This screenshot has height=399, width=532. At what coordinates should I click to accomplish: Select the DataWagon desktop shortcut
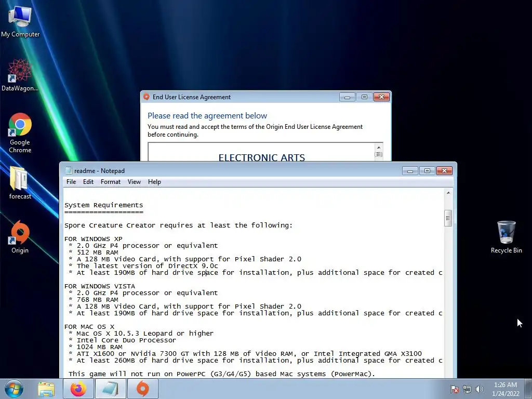[20, 75]
